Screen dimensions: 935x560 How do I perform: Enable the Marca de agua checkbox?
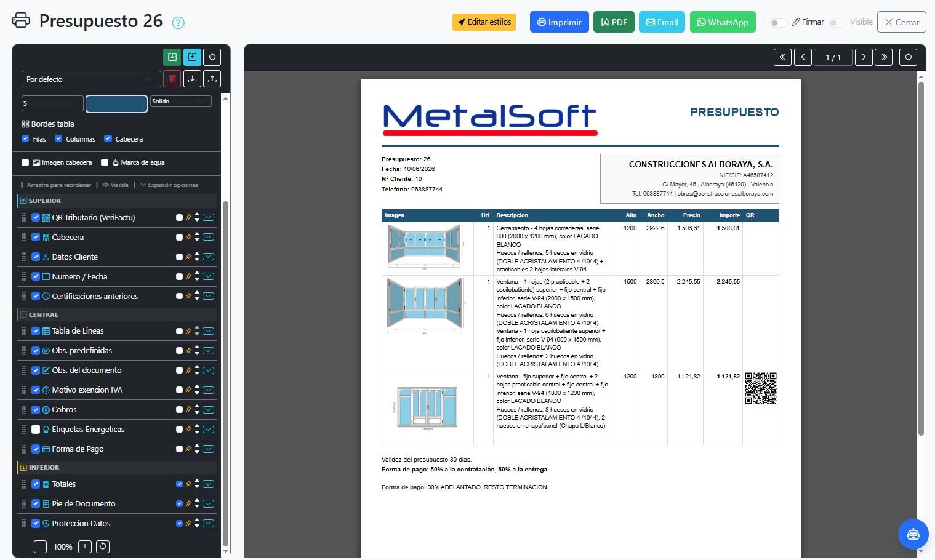105,162
